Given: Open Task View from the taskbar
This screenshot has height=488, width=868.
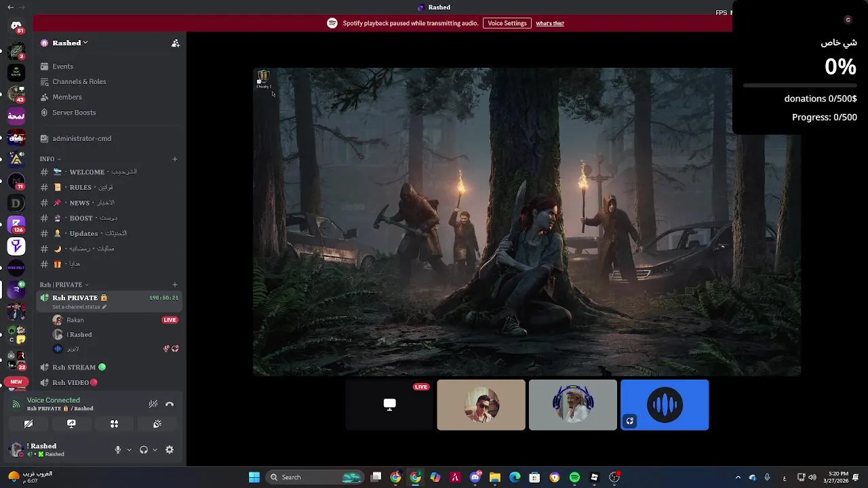Looking at the screenshot, I should (x=376, y=477).
